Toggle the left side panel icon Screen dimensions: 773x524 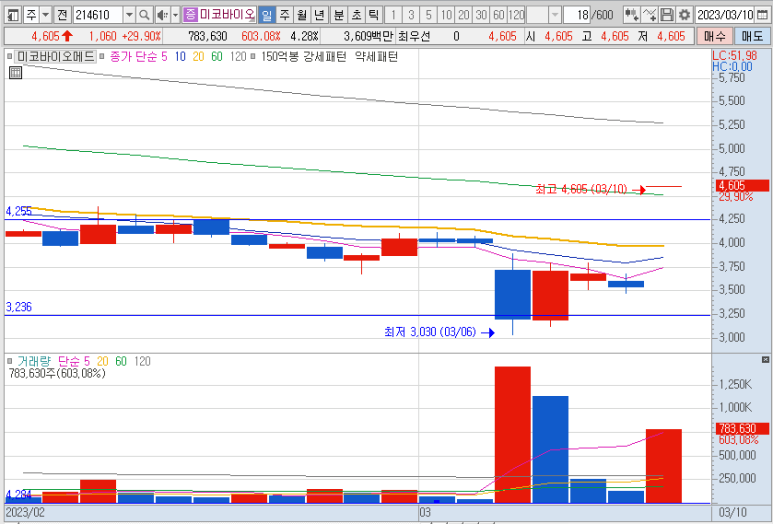(x=13, y=15)
